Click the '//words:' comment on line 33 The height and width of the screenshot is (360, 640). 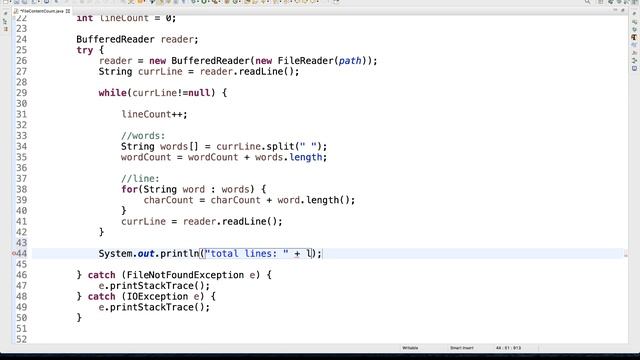tap(143, 136)
